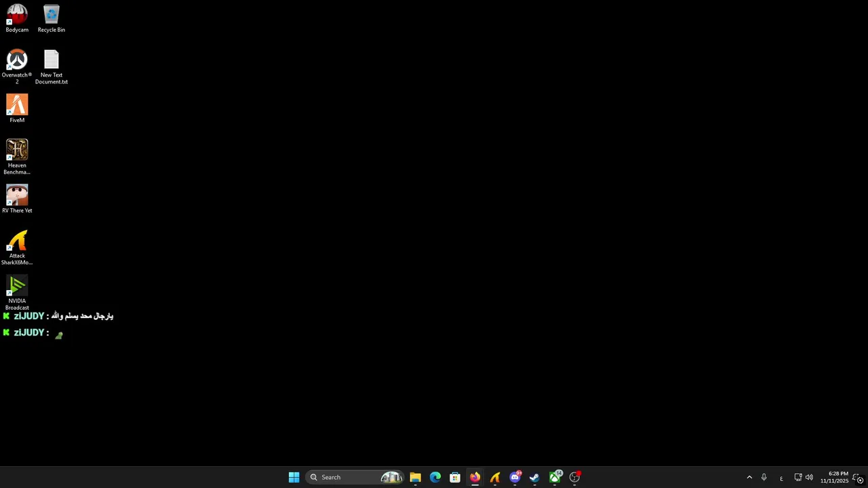Viewport: 868px width, 488px height.
Task: Show hidden system tray icons
Action: [749, 477]
